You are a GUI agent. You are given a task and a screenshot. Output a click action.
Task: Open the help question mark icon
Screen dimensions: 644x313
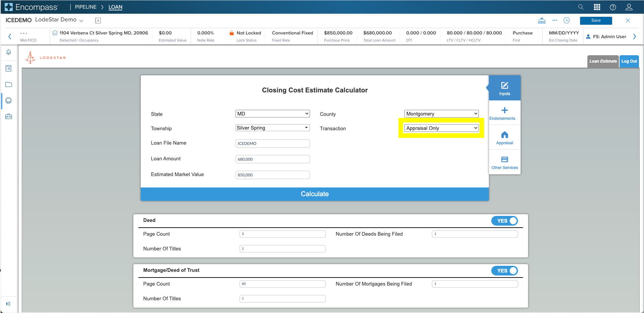point(613,7)
